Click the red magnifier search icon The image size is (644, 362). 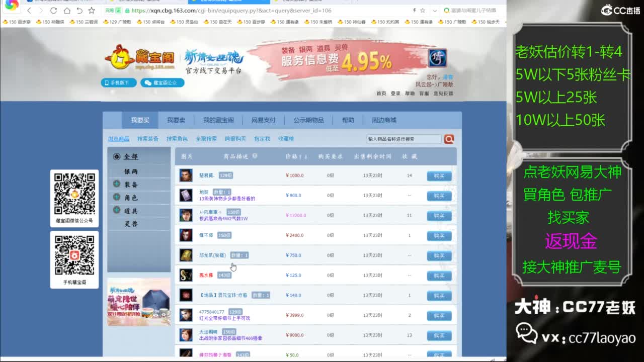[x=449, y=139]
